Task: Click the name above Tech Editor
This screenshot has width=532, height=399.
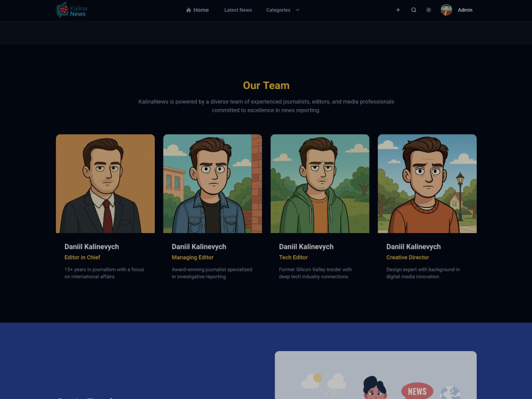Action: pos(306,247)
